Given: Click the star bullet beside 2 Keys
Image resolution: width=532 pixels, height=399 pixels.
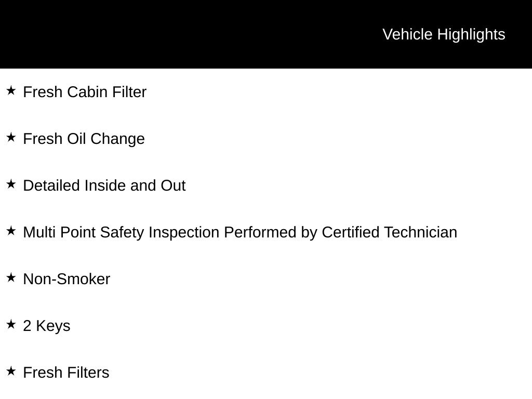Looking at the screenshot, I should click(11, 325).
